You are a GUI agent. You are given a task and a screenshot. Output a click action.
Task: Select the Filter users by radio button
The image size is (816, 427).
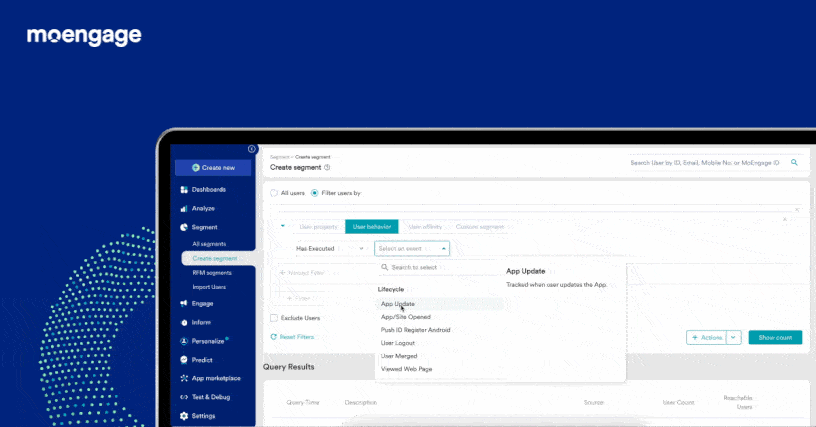point(314,193)
